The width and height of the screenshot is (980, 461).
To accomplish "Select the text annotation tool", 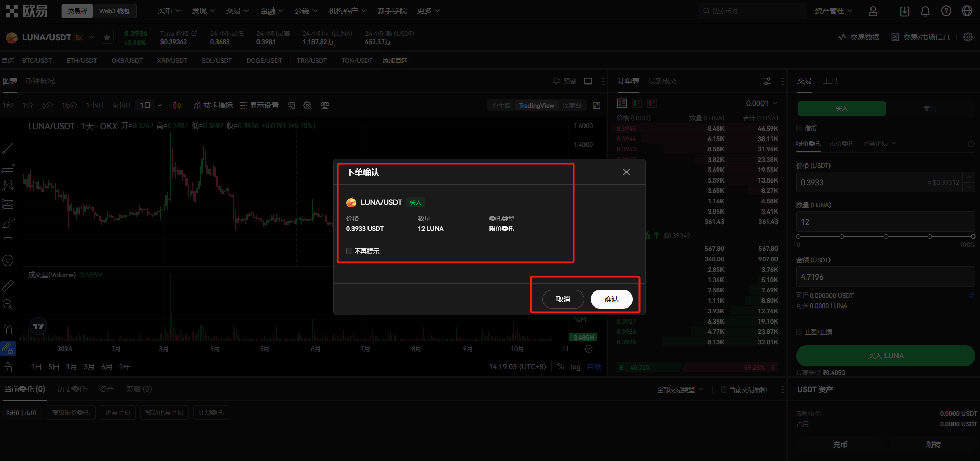I will pyautogui.click(x=8, y=242).
